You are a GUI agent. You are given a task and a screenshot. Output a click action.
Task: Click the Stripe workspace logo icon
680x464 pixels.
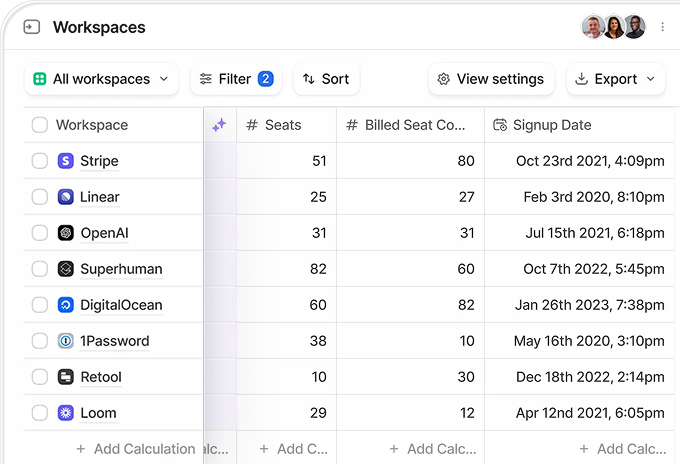click(66, 161)
